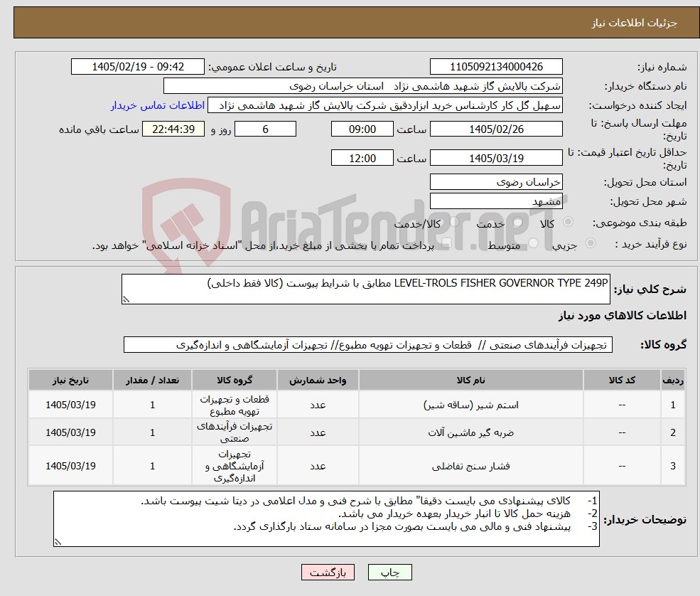Click the buyer notes text area
Viewport: 700px width, 596px height.
point(326,518)
